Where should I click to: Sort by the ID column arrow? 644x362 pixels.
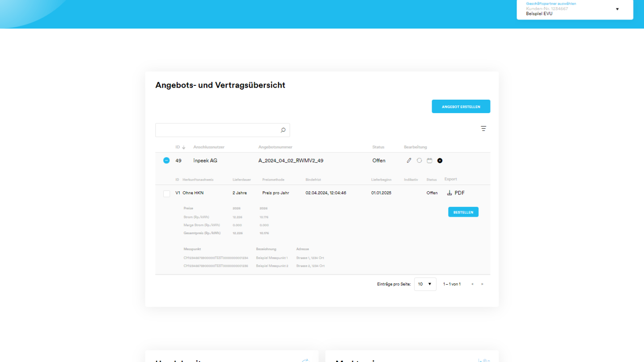click(183, 147)
